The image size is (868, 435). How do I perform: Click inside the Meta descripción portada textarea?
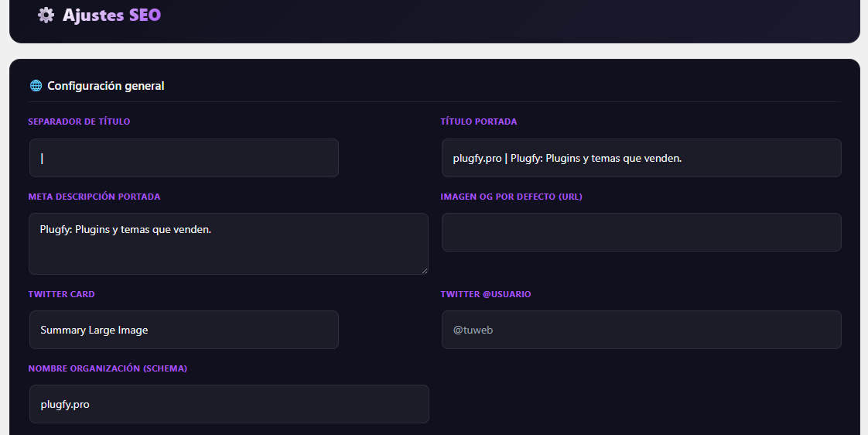(228, 244)
